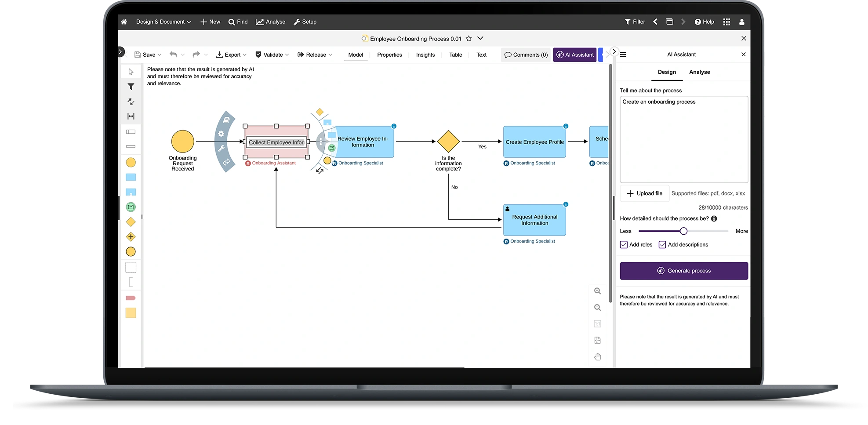Click the Generate process button

pos(683,271)
